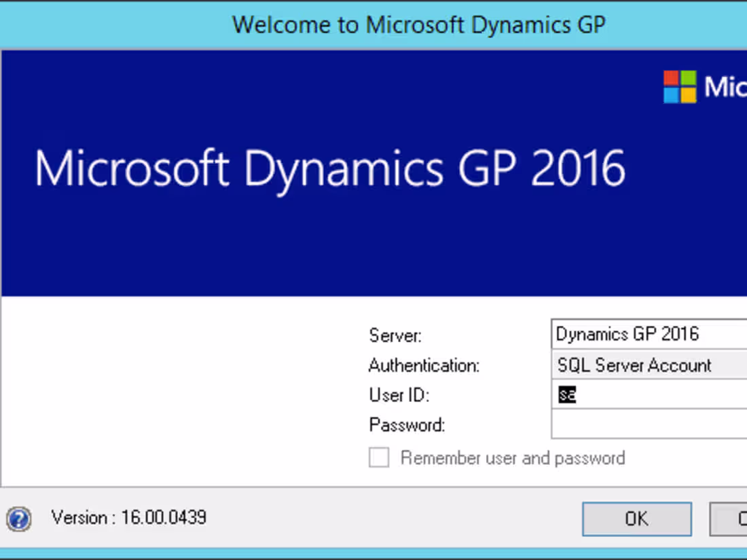Click the User ID: label
747x560 pixels.
click(x=399, y=395)
